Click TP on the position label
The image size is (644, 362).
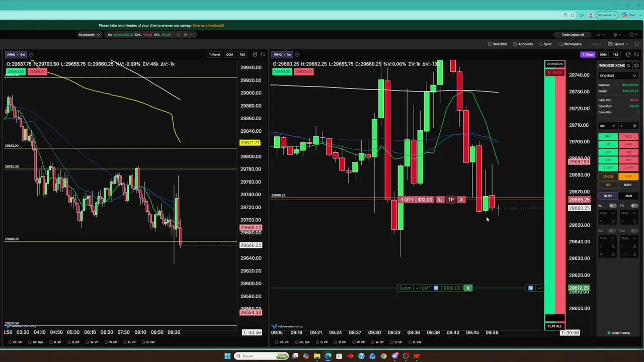tap(451, 200)
